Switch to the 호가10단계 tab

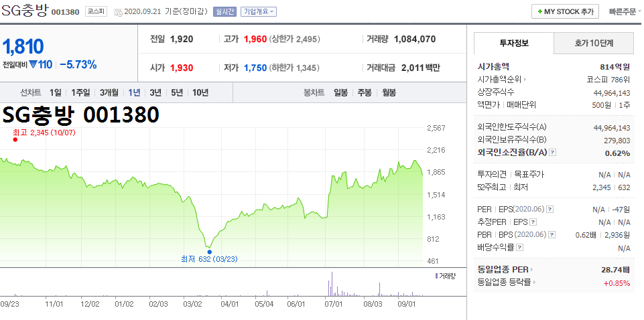[594, 43]
